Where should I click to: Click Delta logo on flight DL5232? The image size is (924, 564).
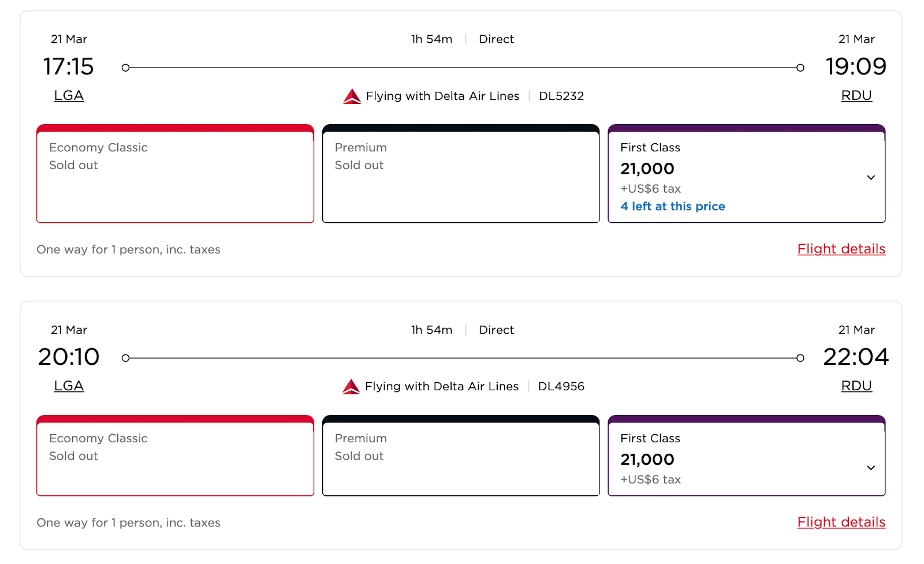[352, 96]
